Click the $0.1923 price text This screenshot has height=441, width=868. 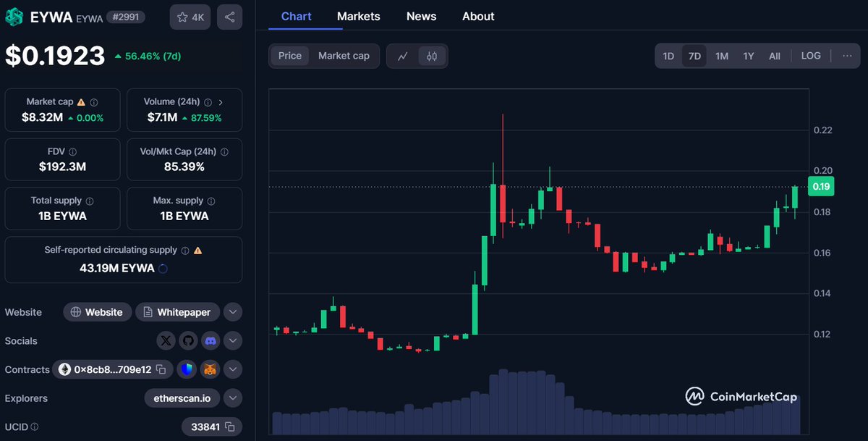point(55,56)
